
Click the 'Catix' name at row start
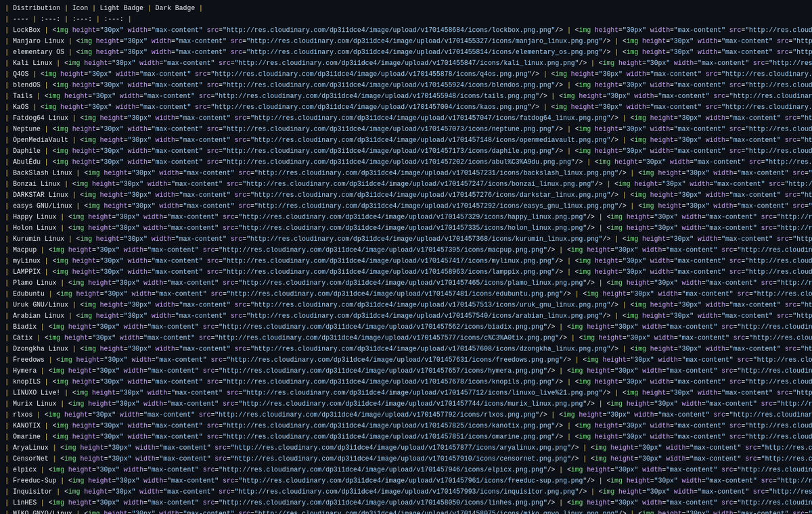pyautogui.click(x=22, y=337)
